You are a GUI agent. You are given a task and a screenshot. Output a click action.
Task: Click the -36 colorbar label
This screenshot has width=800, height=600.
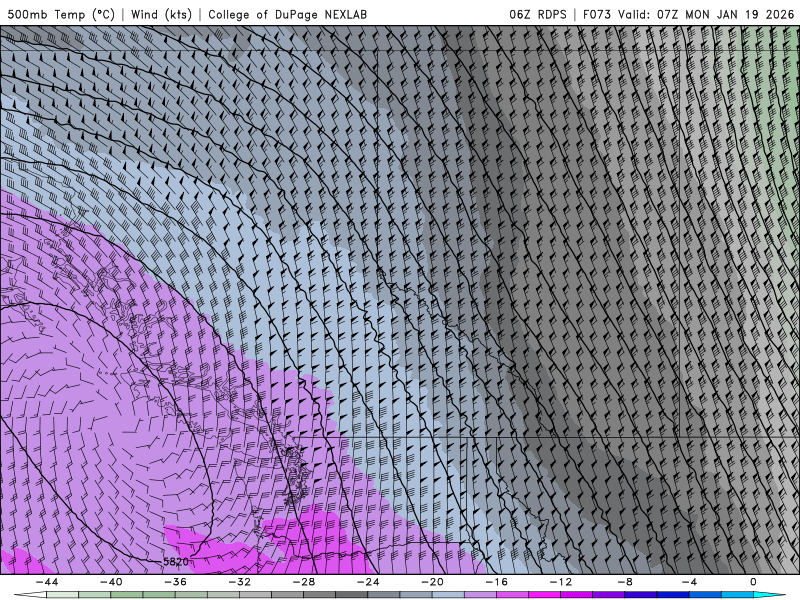click(x=176, y=582)
